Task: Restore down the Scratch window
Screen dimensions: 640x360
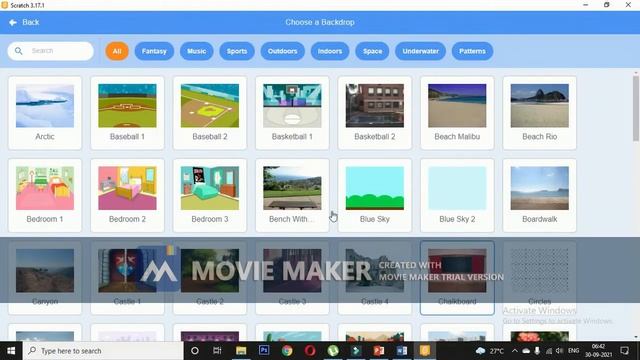Action: [x=607, y=5]
